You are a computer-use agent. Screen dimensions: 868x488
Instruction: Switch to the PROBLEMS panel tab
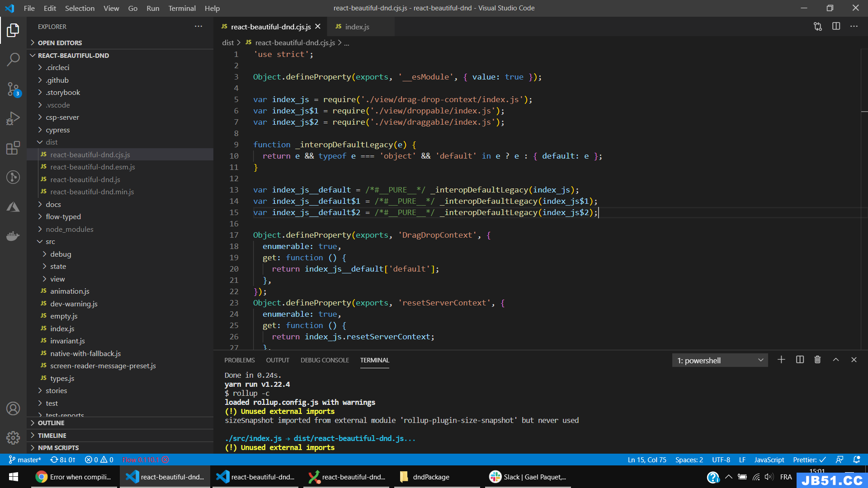pos(240,360)
